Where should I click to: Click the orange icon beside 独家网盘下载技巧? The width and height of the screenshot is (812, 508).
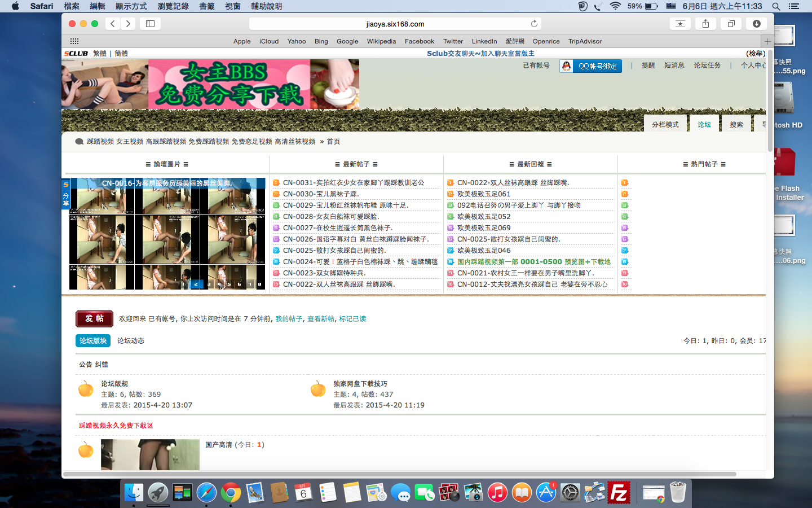click(x=318, y=388)
